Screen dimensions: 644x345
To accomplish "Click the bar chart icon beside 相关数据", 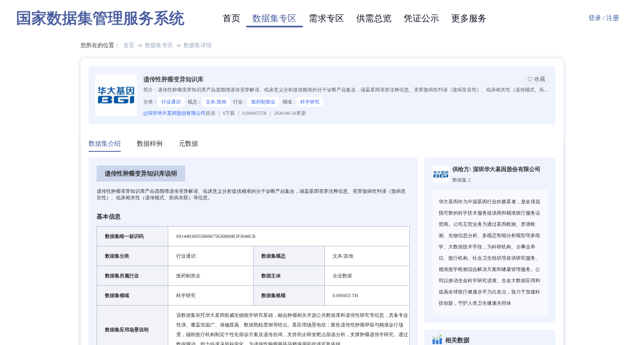I will tap(437, 340).
